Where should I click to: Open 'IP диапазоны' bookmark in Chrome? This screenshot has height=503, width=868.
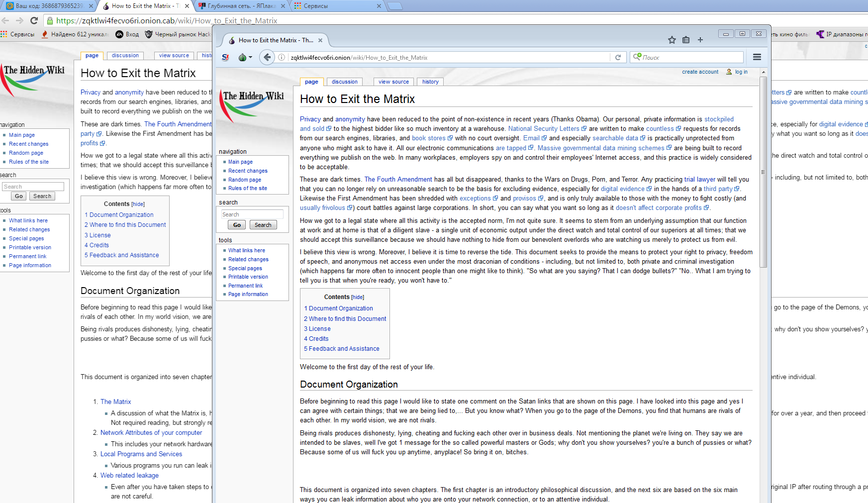[842, 34]
